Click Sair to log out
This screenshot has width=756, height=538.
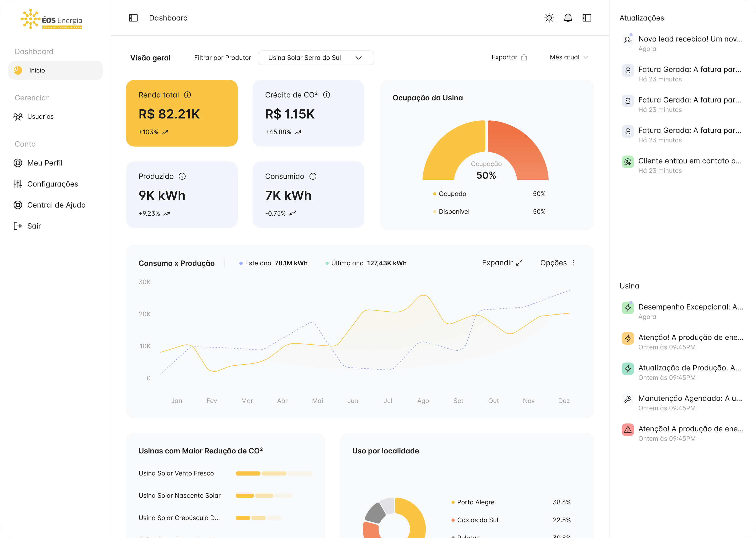pos(27,226)
